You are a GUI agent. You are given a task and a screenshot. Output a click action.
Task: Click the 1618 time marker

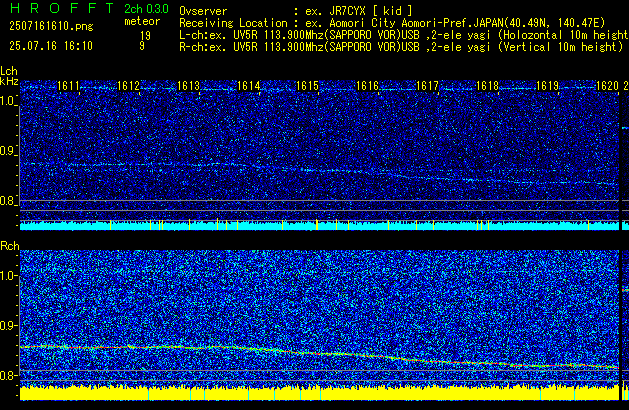pos(487,86)
